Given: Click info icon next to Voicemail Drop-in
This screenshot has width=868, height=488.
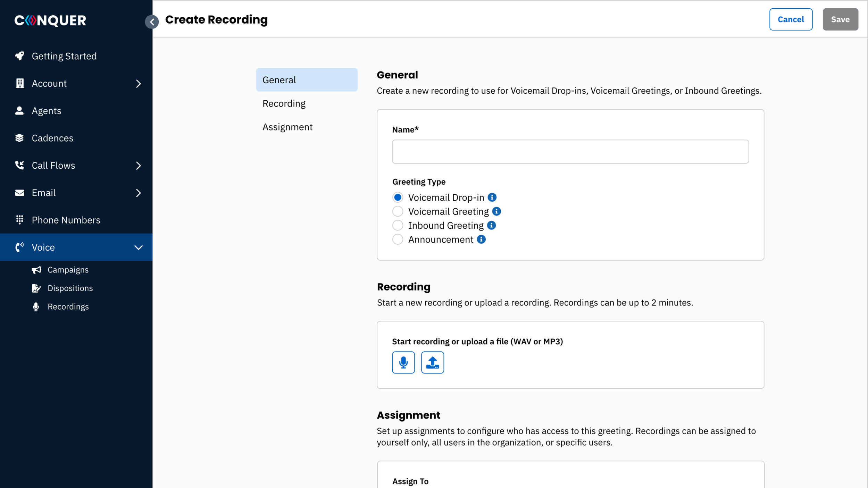Looking at the screenshot, I should 492,197.
